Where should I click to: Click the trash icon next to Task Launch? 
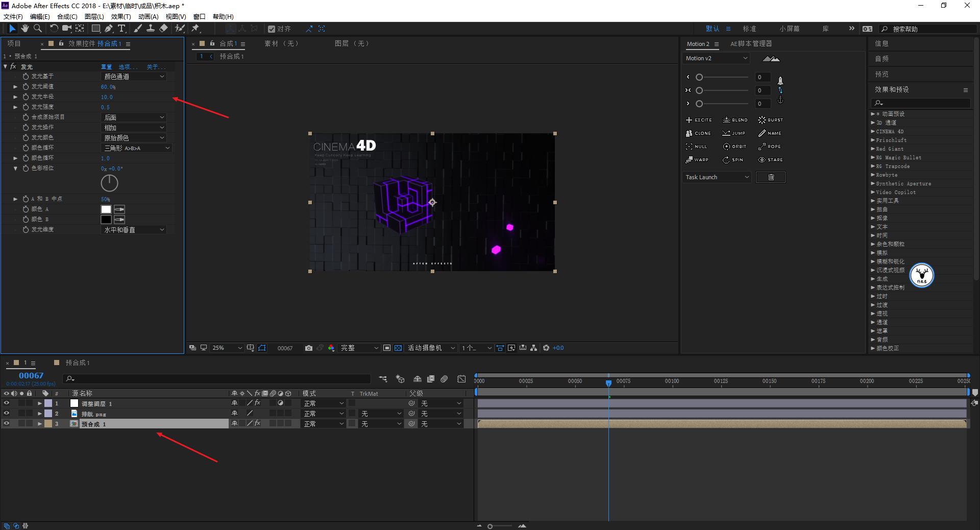pyautogui.click(x=770, y=177)
